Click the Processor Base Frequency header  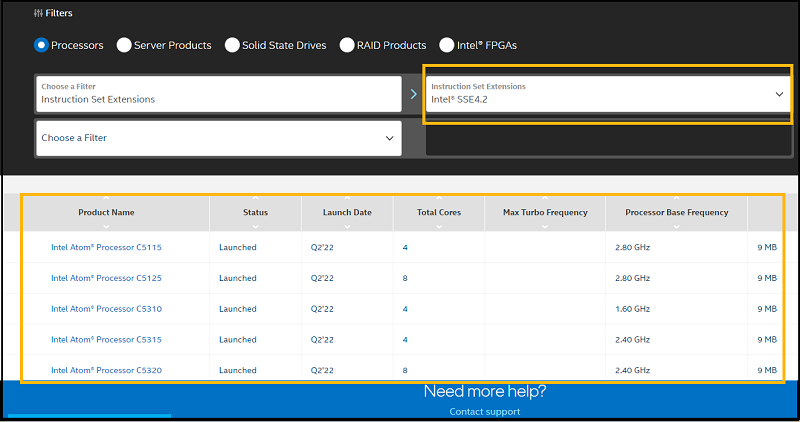tap(677, 212)
